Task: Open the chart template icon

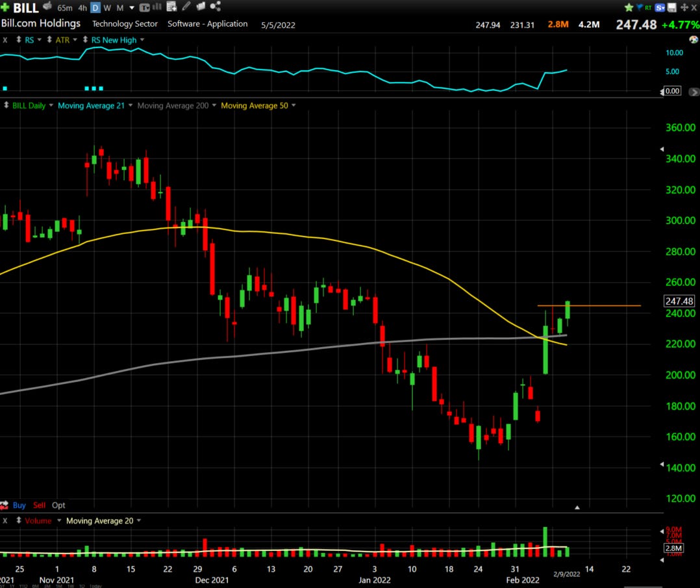Action: pos(145,8)
